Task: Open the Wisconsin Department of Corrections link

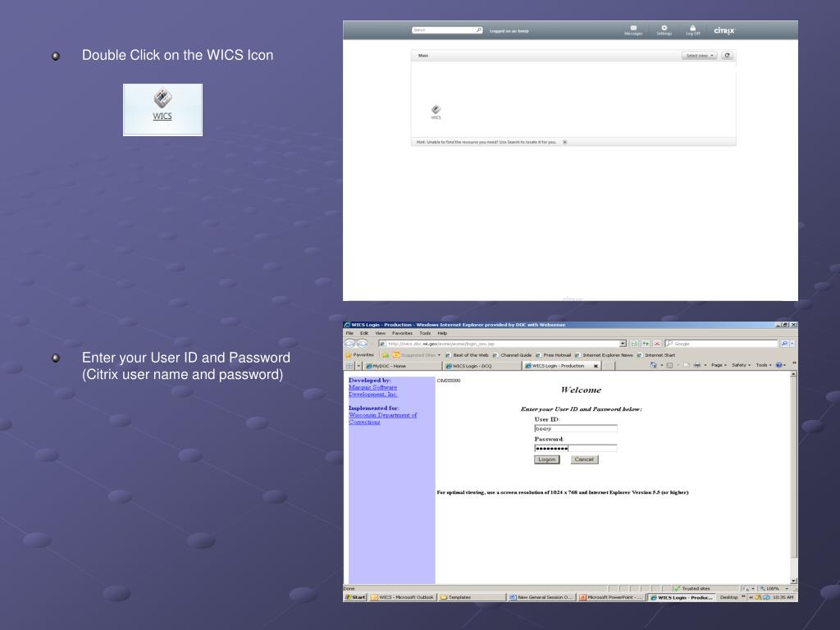Action: pyautogui.click(x=382, y=418)
